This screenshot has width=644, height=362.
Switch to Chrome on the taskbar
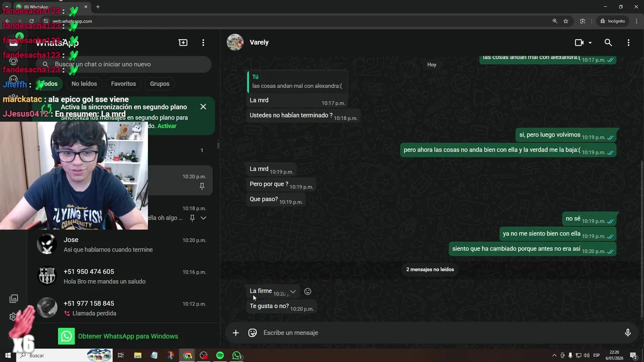187,355
